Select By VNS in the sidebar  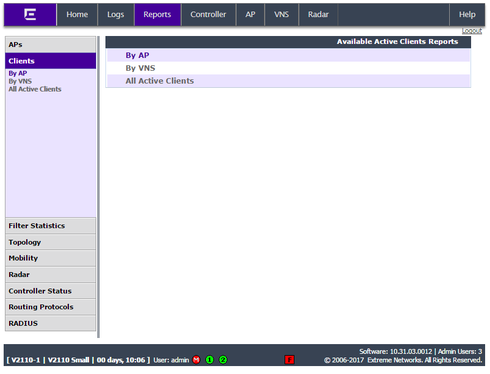20,81
